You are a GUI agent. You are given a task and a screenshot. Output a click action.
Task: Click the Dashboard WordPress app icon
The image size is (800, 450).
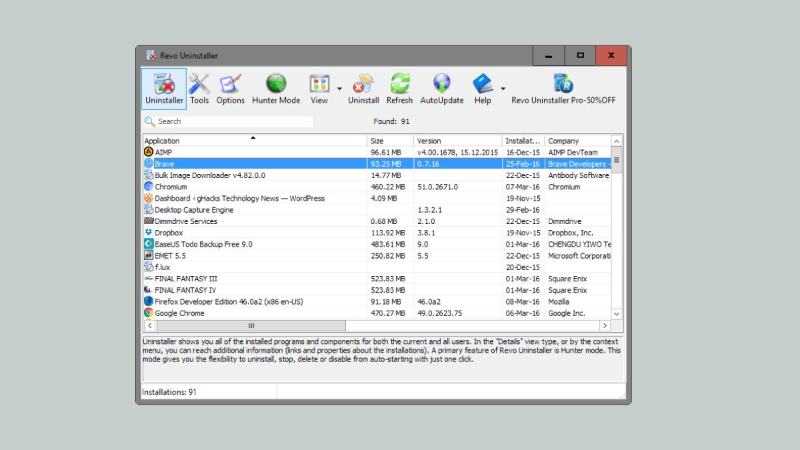click(x=148, y=197)
